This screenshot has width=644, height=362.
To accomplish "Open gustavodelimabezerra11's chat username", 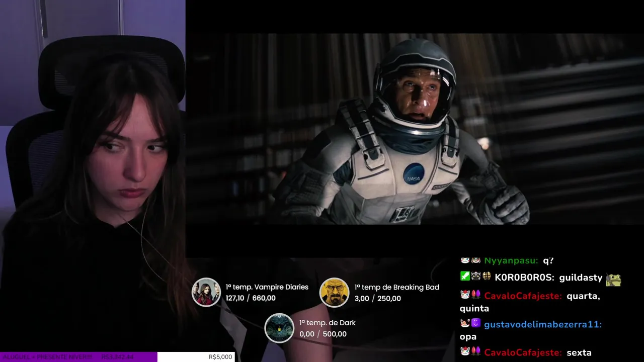I will coord(543,324).
